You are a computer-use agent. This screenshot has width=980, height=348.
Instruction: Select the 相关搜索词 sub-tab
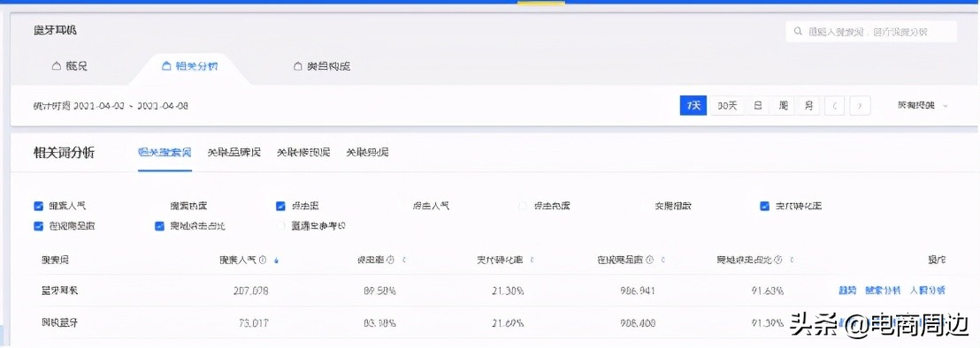pyautogui.click(x=165, y=152)
